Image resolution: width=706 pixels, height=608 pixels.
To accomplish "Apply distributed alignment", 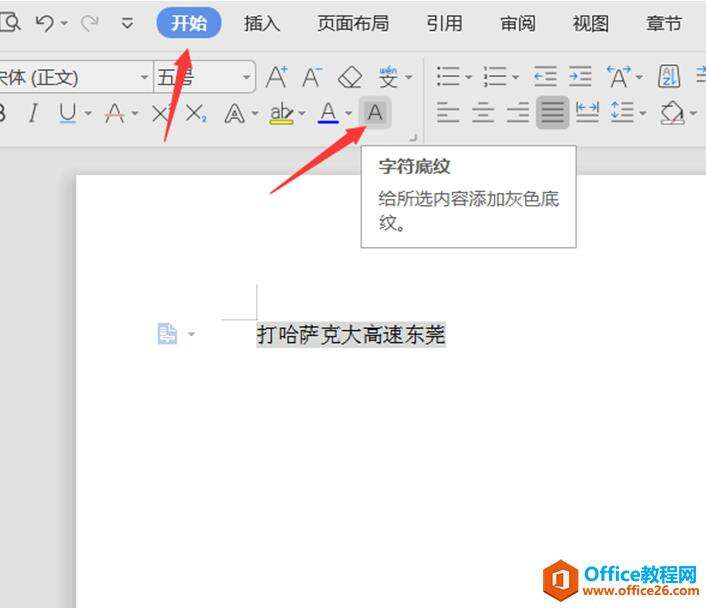I will coord(588,113).
